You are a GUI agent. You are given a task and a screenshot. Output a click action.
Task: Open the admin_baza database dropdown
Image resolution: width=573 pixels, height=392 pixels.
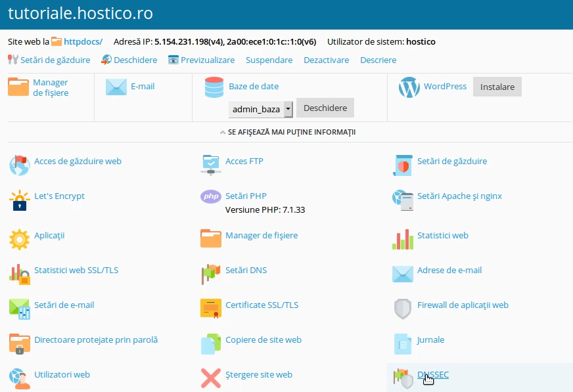point(261,109)
